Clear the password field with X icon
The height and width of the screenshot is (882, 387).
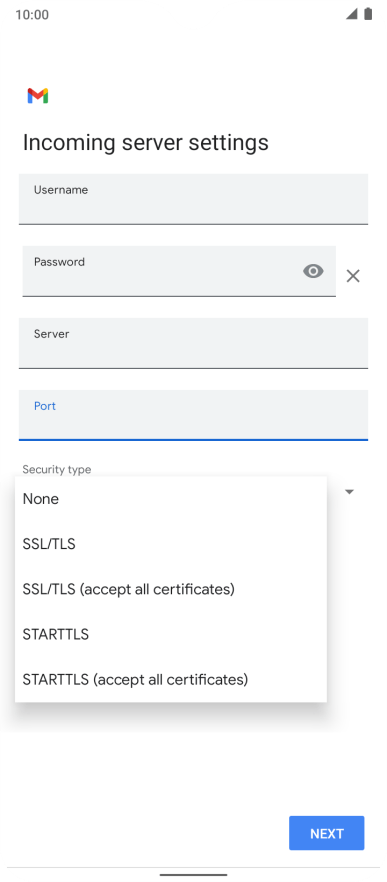pos(353,276)
